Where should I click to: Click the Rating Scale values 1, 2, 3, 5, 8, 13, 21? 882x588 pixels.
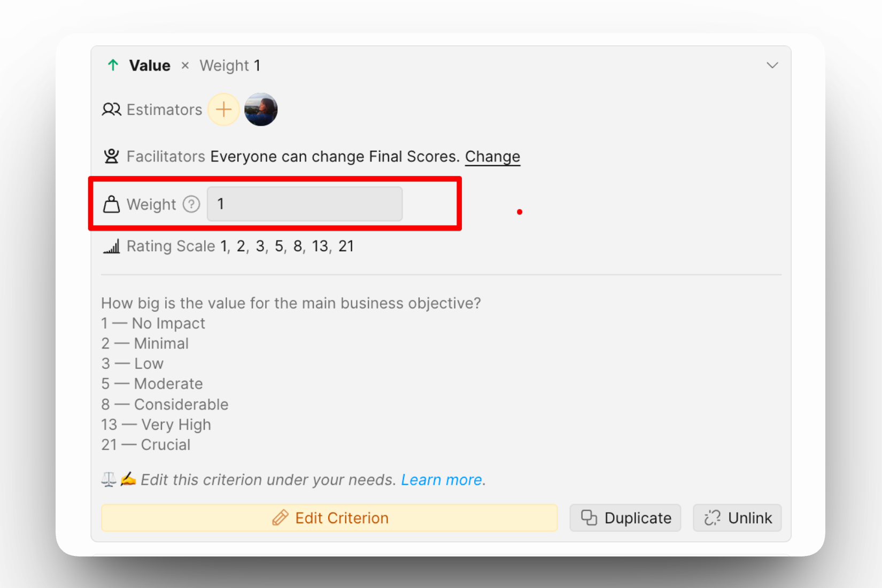pos(287,246)
